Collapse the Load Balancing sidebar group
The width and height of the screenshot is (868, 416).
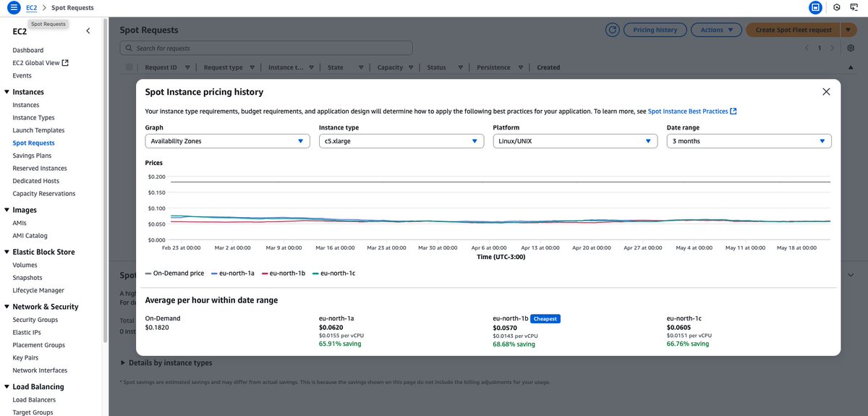(7, 386)
